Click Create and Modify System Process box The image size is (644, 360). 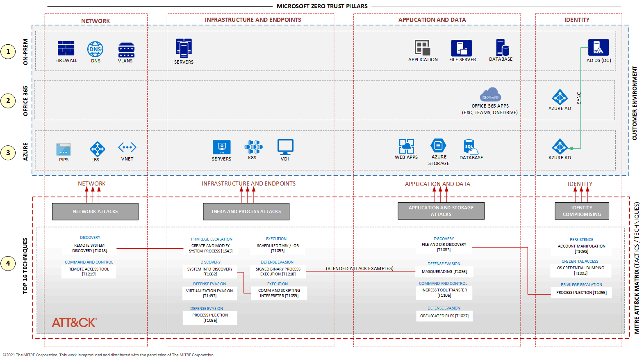click(x=210, y=248)
